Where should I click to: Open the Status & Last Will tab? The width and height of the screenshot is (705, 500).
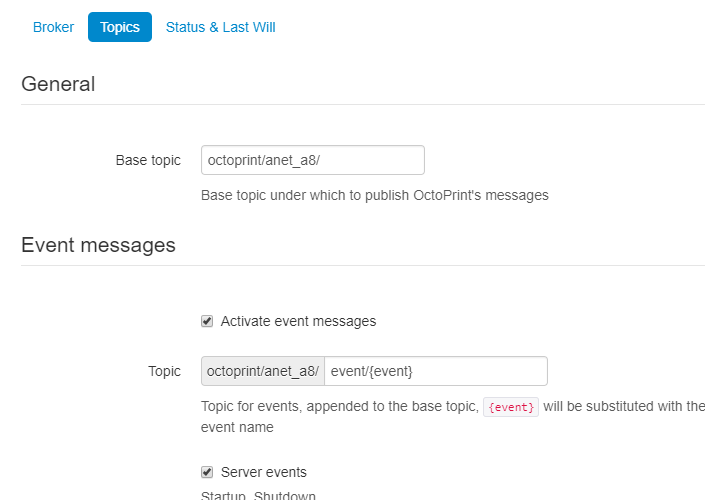tap(220, 27)
